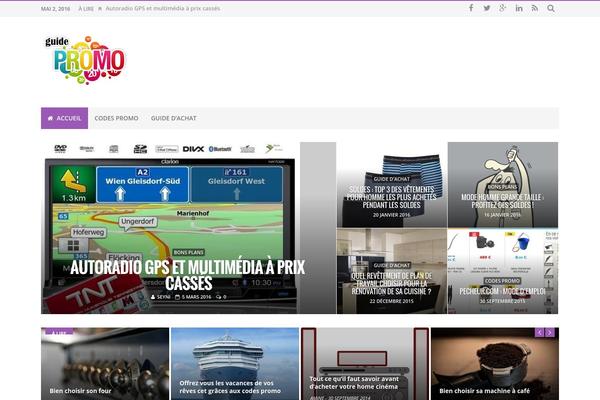600x400 pixels.
Task: Open the Twitter social icon
Action: point(487,8)
